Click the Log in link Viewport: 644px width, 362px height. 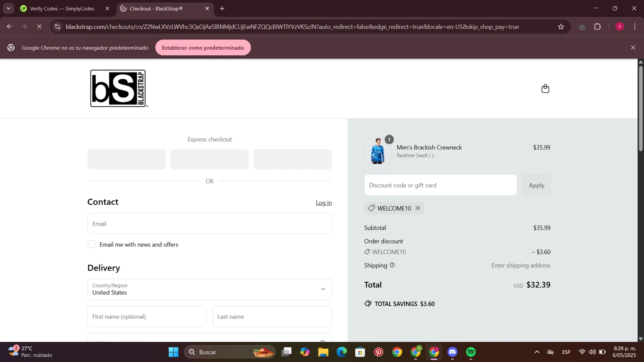click(324, 202)
